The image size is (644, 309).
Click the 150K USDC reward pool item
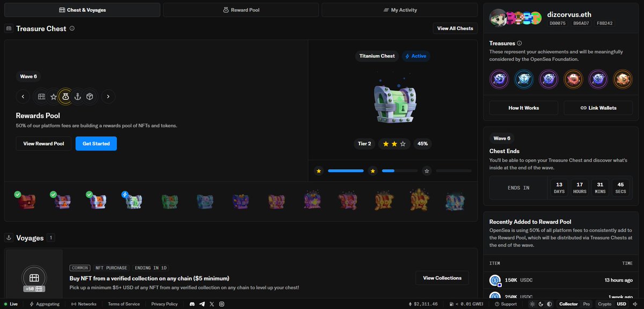(561, 280)
